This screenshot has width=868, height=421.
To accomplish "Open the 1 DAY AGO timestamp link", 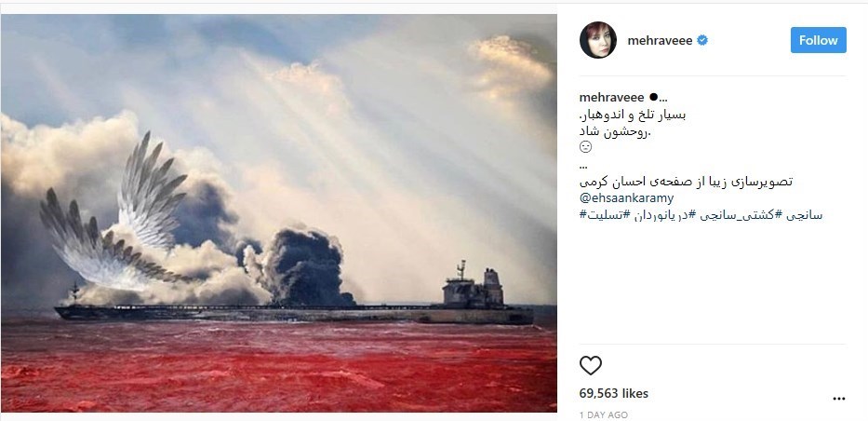I will 604,414.
